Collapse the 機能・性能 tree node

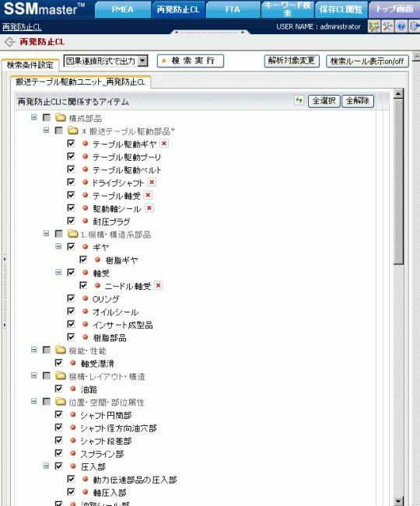[x=34, y=350]
